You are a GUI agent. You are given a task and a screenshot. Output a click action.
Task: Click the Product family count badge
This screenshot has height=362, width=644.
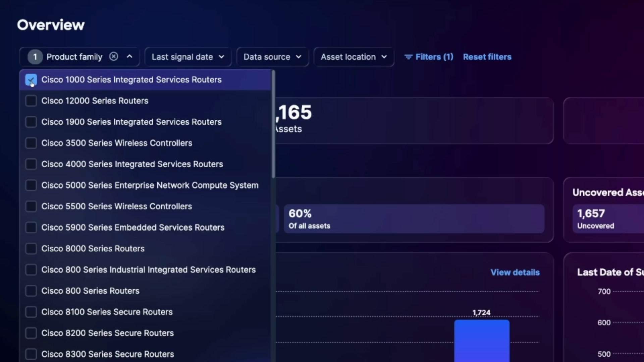35,57
